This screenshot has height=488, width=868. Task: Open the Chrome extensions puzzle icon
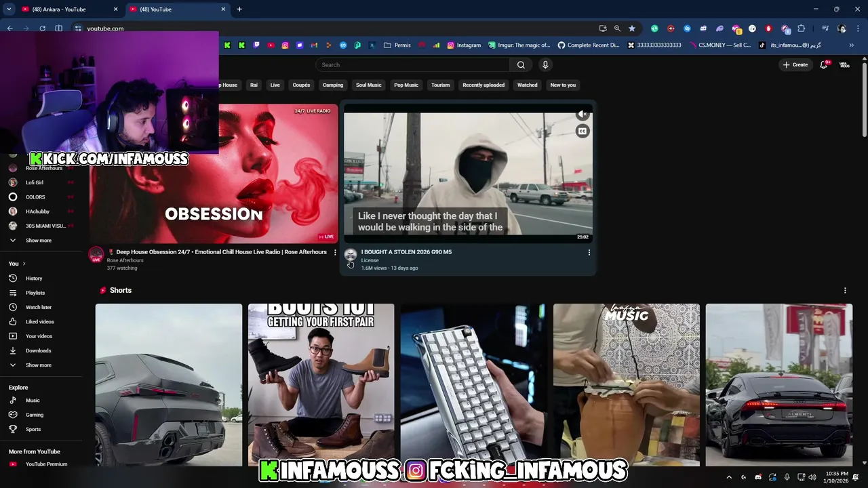(802, 28)
